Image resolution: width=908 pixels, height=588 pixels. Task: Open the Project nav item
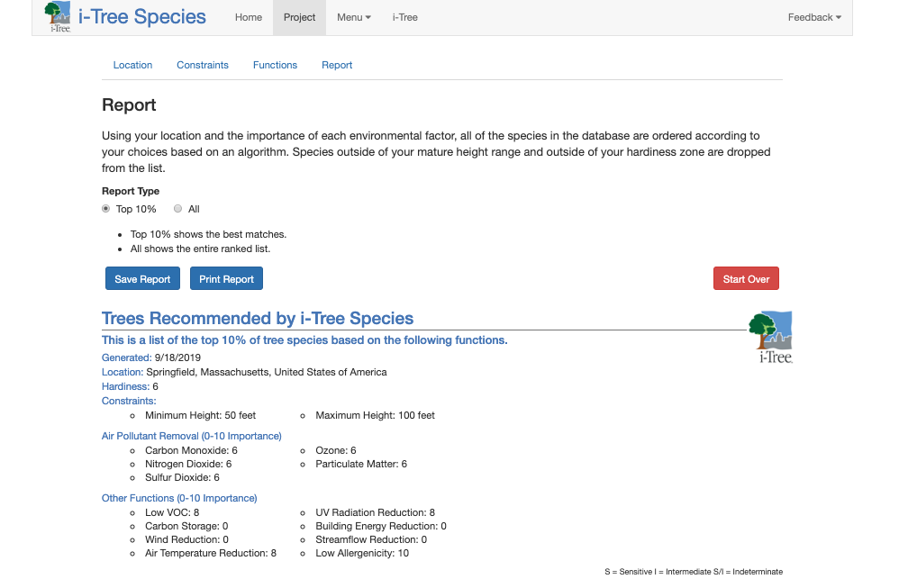click(x=299, y=17)
